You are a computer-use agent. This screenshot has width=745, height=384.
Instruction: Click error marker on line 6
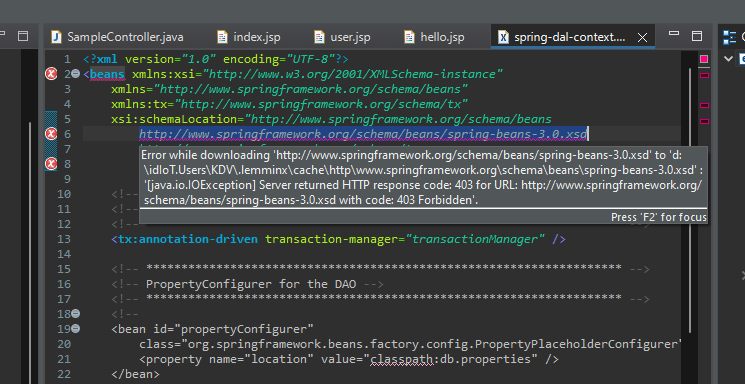point(51,134)
